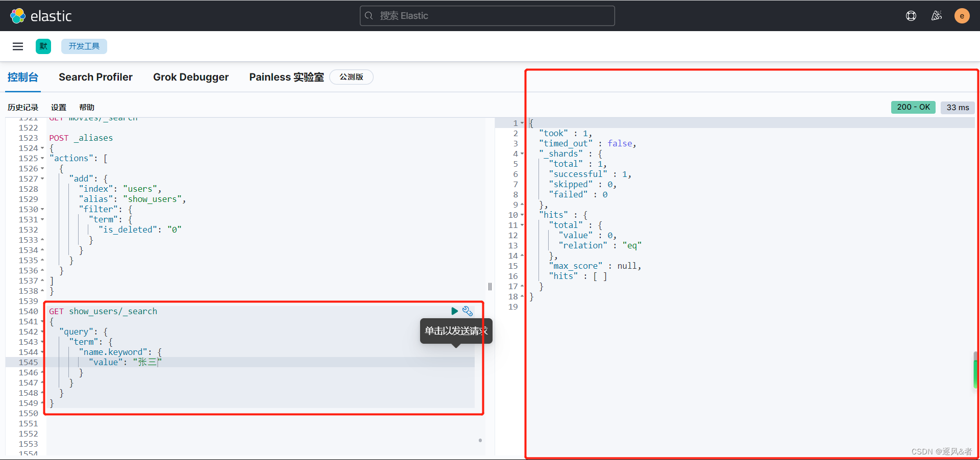This screenshot has height=460, width=980.
Task: Switch to the Search Profiler tab
Action: click(95, 77)
